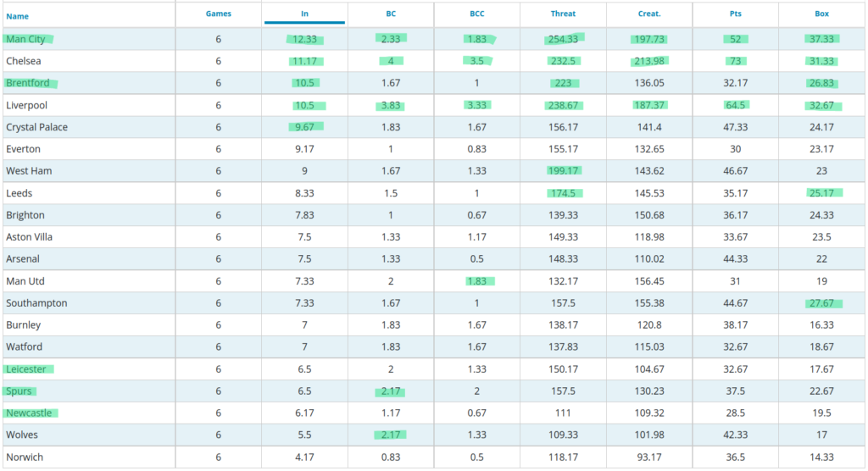Click Leicester's Creat. value 104.67
Screen dimensions: 868x471
[x=649, y=369]
